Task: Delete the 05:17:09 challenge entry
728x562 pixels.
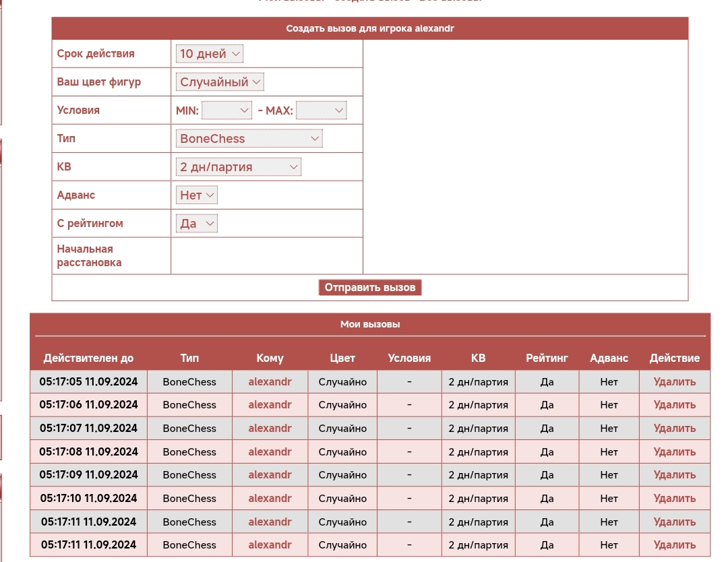Action: (x=674, y=475)
